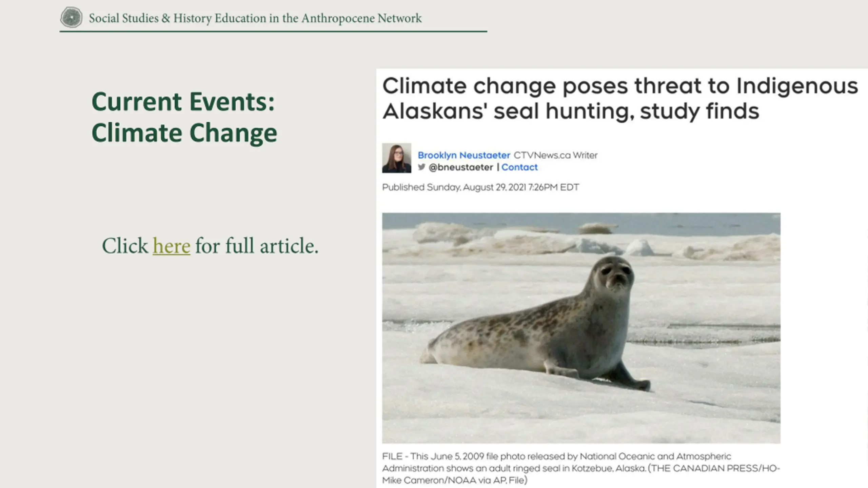Click the author's profile photo
868x488 pixels.
pos(397,158)
